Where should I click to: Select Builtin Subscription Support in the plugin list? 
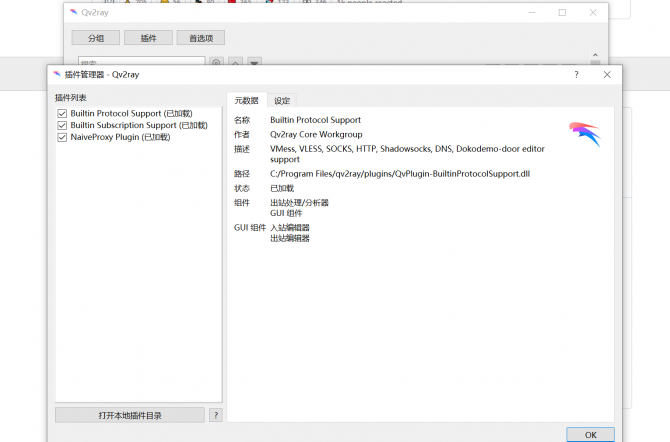(x=138, y=126)
